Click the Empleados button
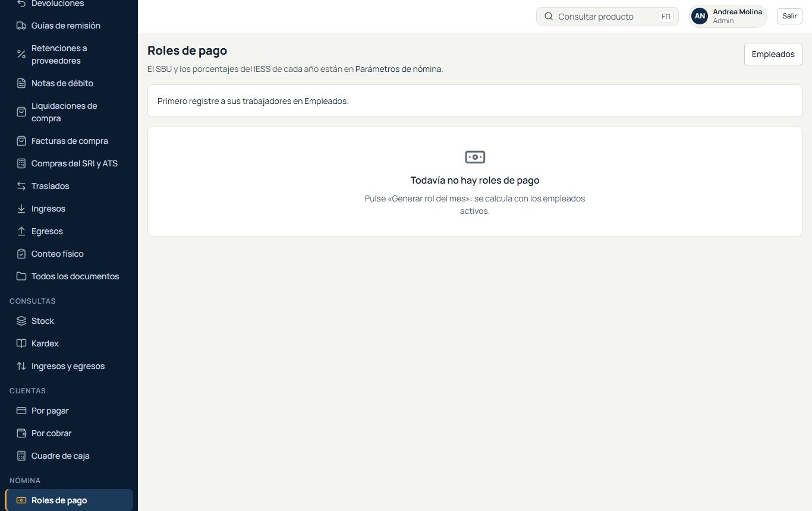This screenshot has width=812, height=511. (x=773, y=54)
